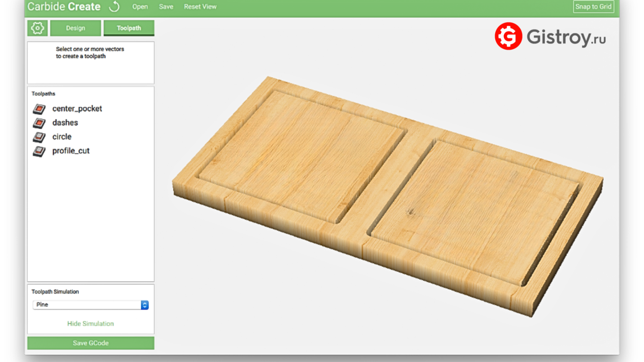The width and height of the screenshot is (644, 362).
Task: Click the dashes toolpath icon
Action: click(x=39, y=123)
